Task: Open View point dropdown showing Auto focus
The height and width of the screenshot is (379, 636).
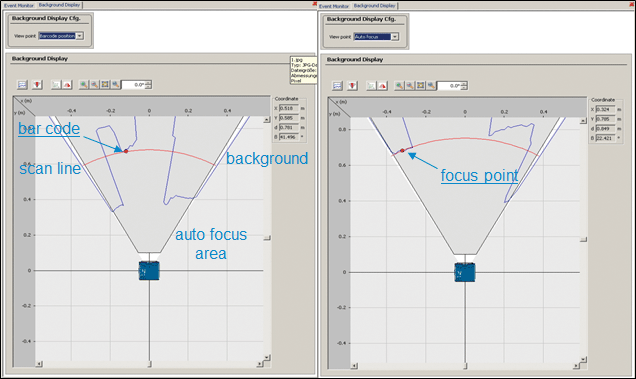Action: click(x=376, y=37)
